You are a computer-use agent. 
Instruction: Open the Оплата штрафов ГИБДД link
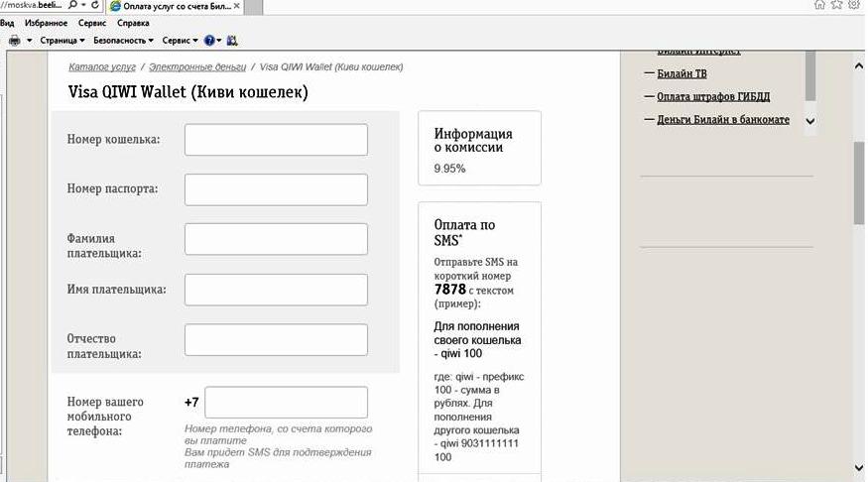point(713,96)
